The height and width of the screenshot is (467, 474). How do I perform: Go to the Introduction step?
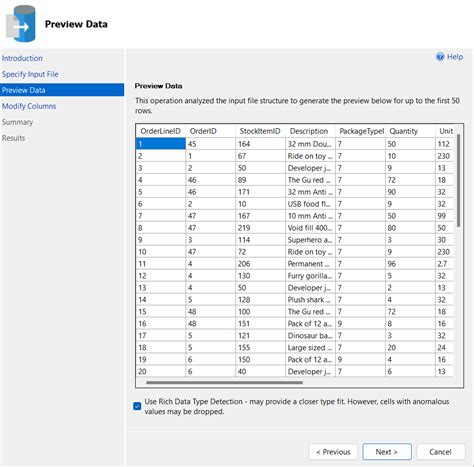pyautogui.click(x=22, y=58)
